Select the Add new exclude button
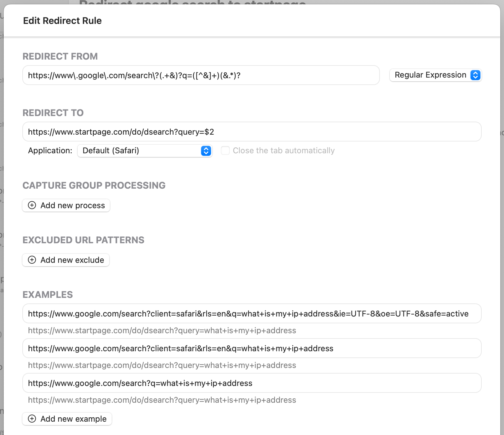This screenshot has height=435, width=504. [x=65, y=260]
